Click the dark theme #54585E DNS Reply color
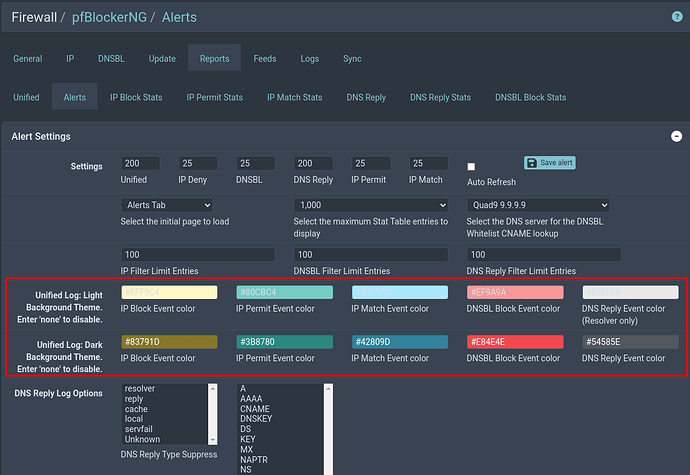The height and width of the screenshot is (475, 690). (x=630, y=342)
